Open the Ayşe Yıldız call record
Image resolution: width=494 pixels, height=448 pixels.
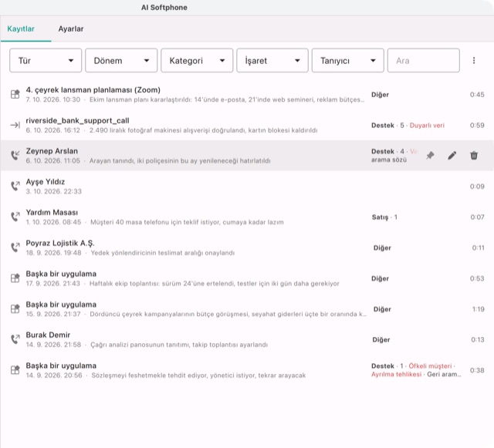(x=247, y=186)
